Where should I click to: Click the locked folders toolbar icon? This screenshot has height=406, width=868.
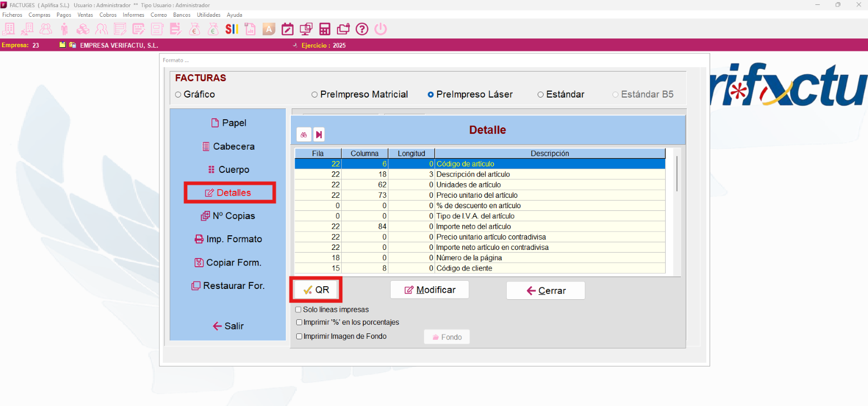click(x=343, y=29)
